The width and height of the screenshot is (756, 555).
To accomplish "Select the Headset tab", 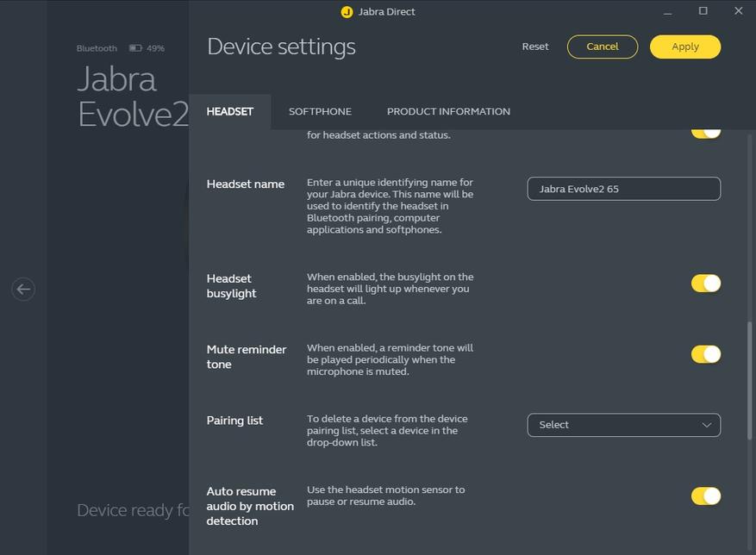I will point(230,111).
